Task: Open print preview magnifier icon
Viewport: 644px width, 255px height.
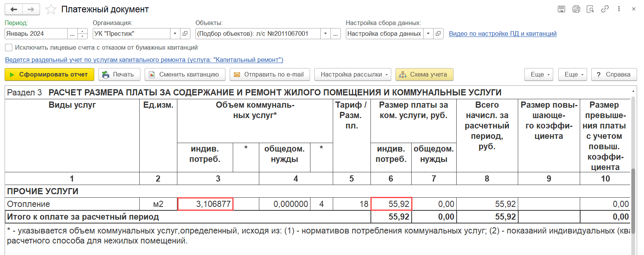Action: click(590, 9)
